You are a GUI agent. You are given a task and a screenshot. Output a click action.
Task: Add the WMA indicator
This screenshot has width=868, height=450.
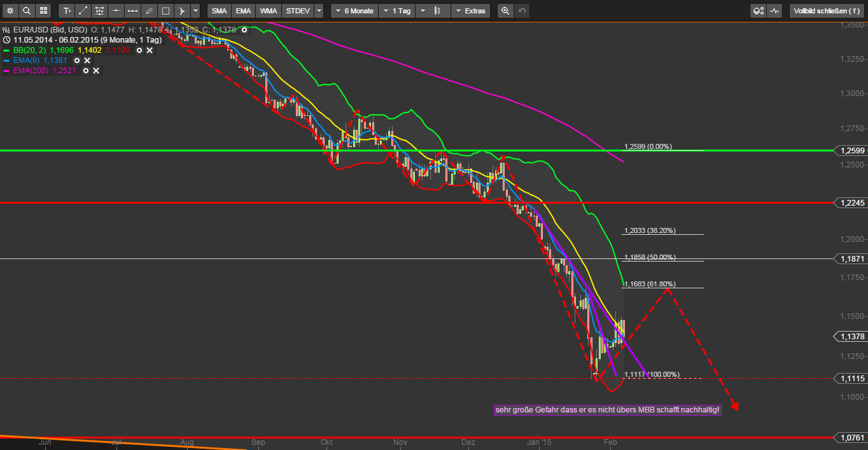pos(267,11)
